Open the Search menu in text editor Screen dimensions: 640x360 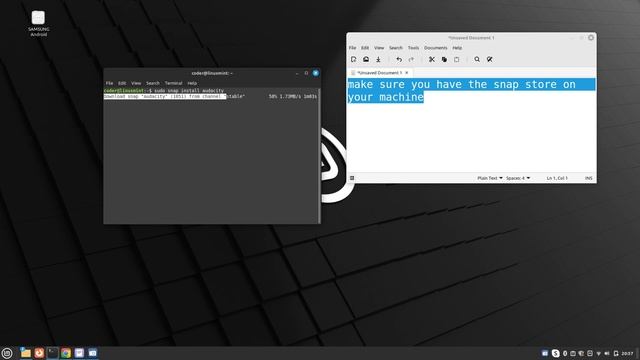[396, 48]
